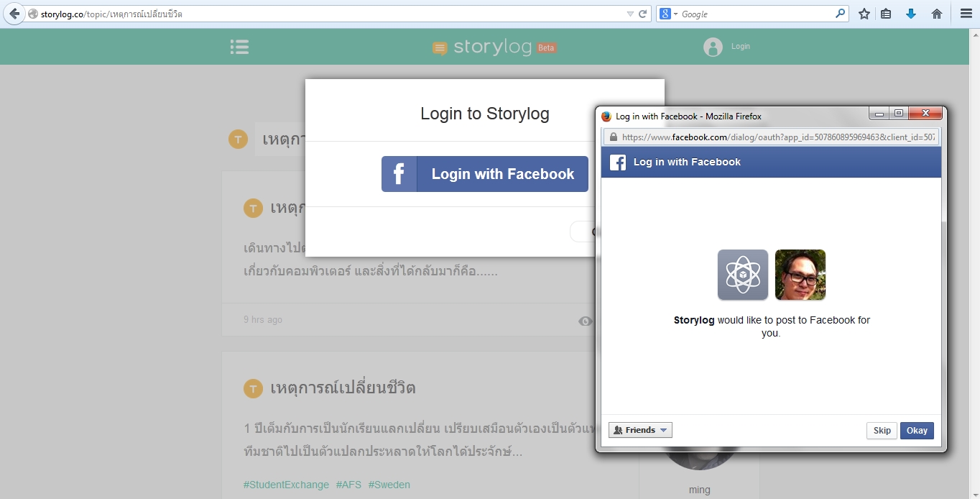This screenshot has height=499, width=980.
Task: Open the Storylog list menu icon
Action: click(x=239, y=47)
